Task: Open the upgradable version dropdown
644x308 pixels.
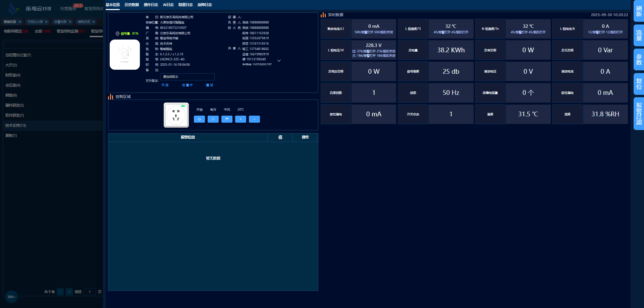Action: pyautogui.click(x=187, y=77)
